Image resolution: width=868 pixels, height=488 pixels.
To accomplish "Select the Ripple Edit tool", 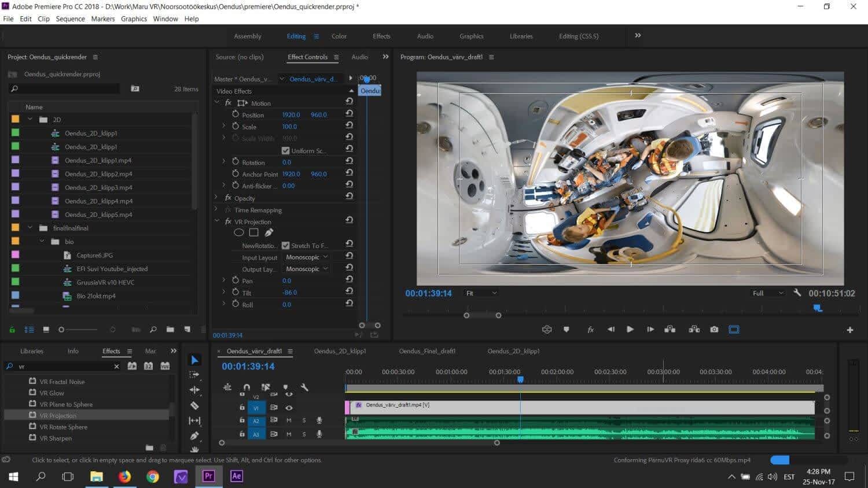I will (194, 390).
